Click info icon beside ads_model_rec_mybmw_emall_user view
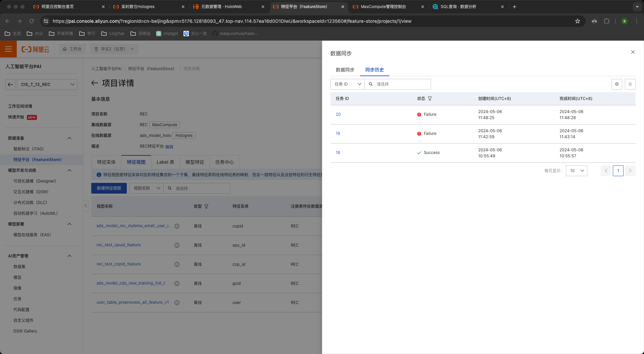 [x=177, y=226]
